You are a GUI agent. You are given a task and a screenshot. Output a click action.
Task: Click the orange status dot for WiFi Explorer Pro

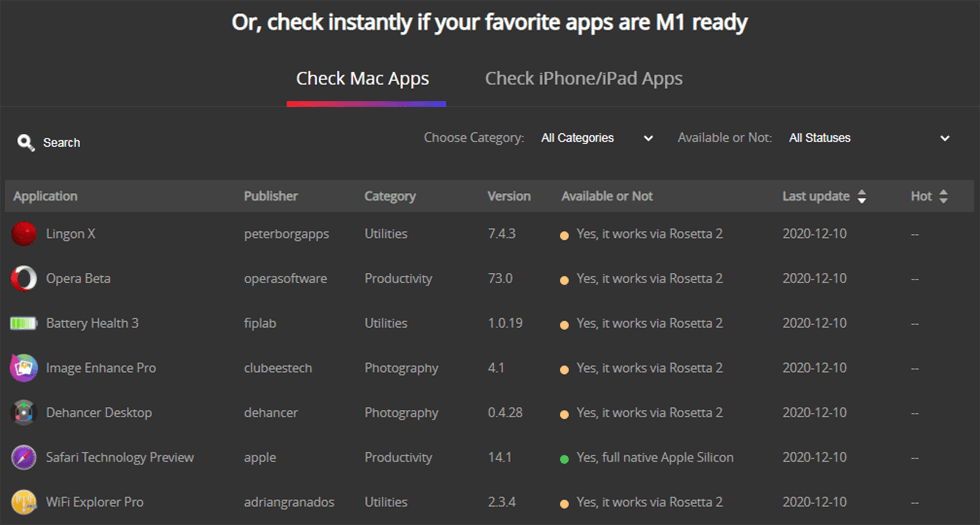pos(564,504)
